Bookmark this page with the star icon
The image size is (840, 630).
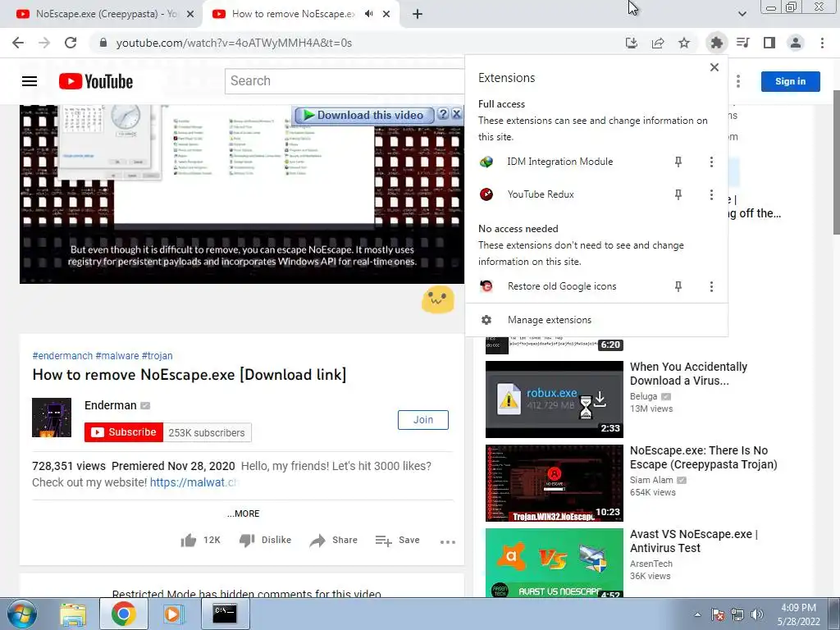pos(684,43)
